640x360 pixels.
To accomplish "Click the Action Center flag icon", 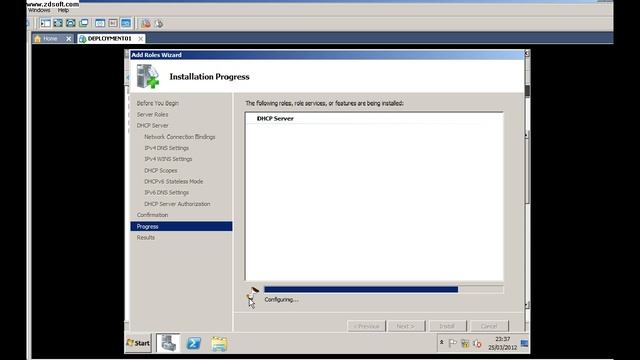I will 452,344.
